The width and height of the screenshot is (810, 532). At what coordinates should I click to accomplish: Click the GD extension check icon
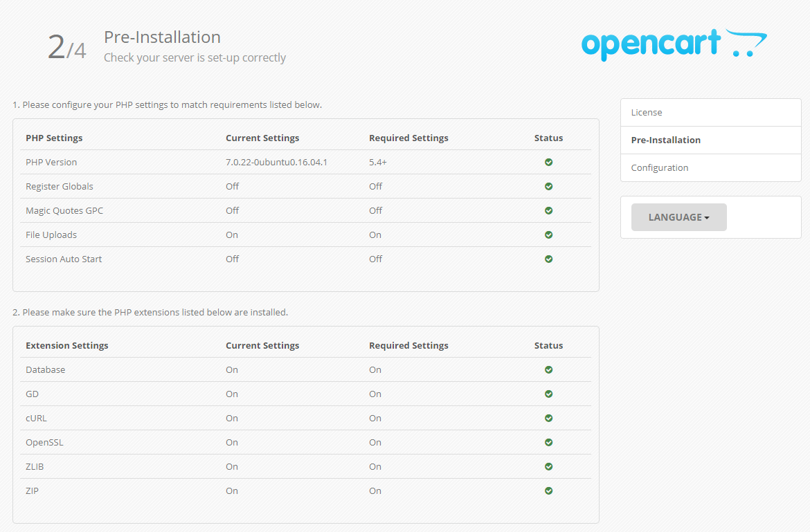click(x=548, y=394)
